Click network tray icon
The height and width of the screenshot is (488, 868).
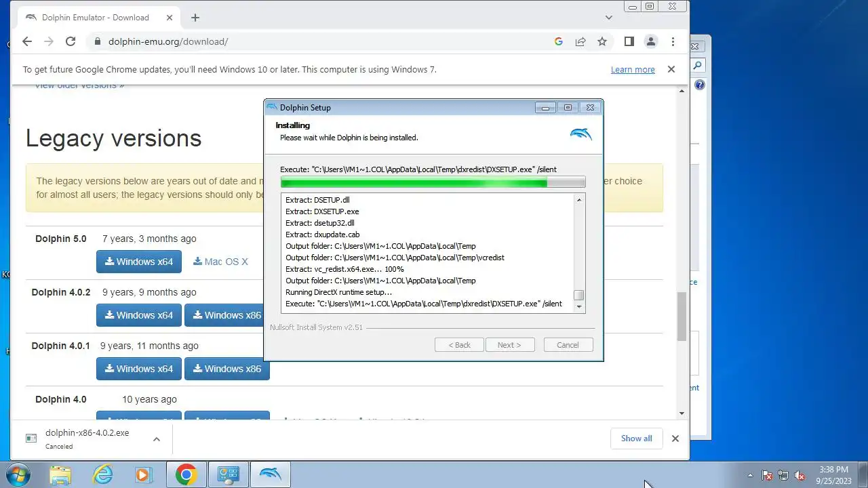[783, 475]
